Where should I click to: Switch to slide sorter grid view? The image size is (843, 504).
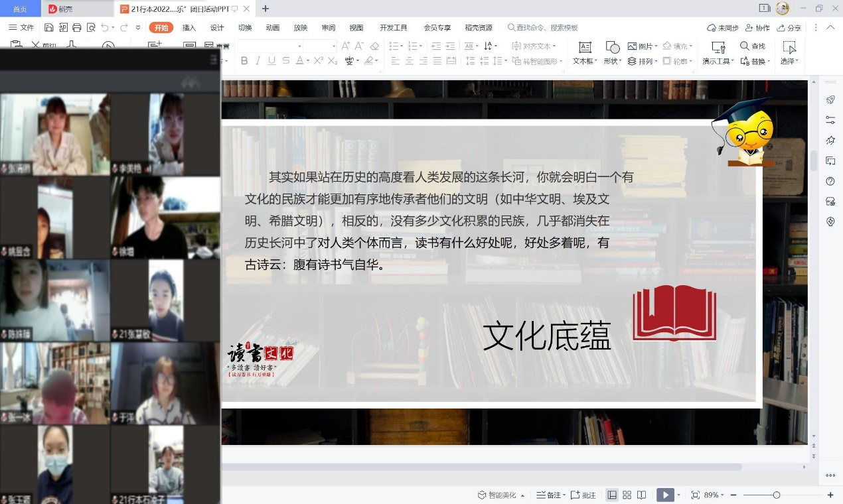point(627,495)
